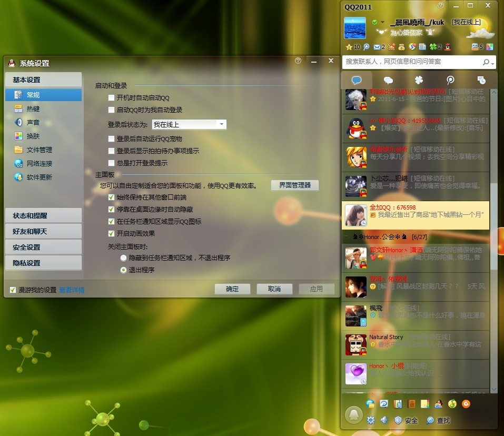This screenshot has height=436, width=504.
Task: Uncheck 停靠在桌面边缘时自动隐藏
Action: [111, 210]
